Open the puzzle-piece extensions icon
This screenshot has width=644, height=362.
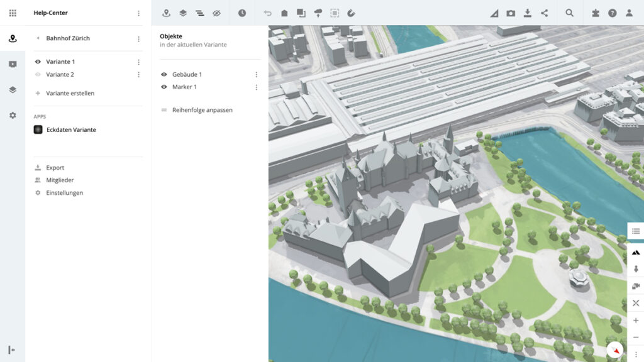pyautogui.click(x=596, y=13)
